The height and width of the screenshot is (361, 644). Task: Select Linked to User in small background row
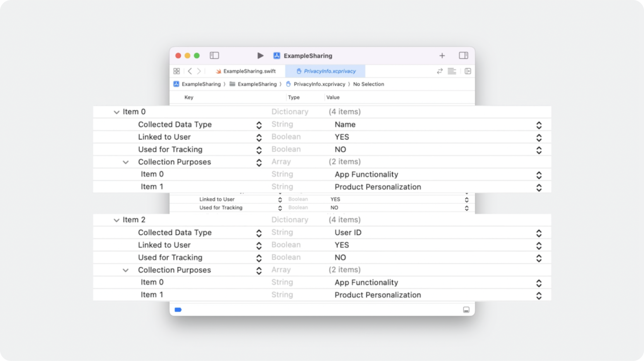[x=217, y=199]
